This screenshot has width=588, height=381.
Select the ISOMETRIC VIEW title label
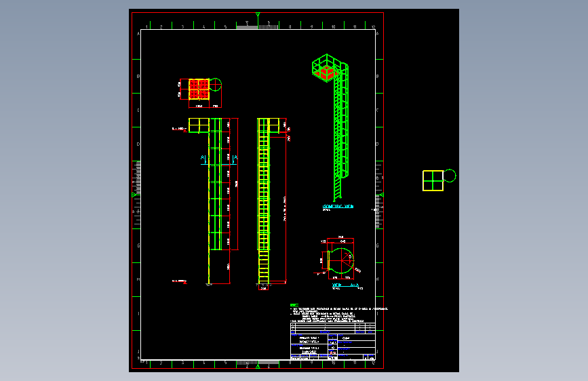pos(338,206)
